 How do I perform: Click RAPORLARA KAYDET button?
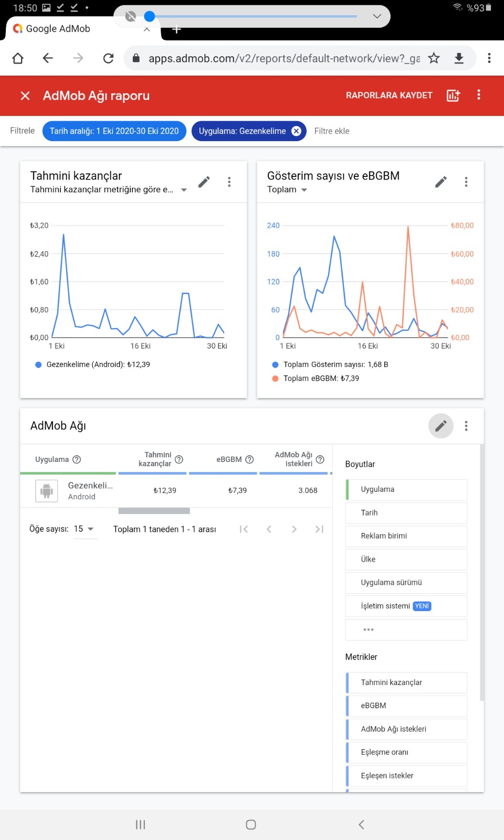[389, 96]
